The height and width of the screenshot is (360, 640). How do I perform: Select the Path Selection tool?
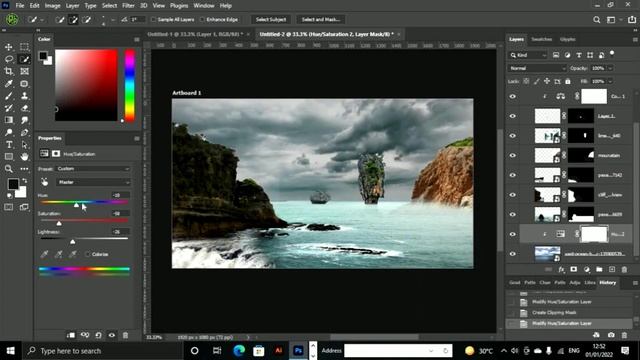point(24,144)
